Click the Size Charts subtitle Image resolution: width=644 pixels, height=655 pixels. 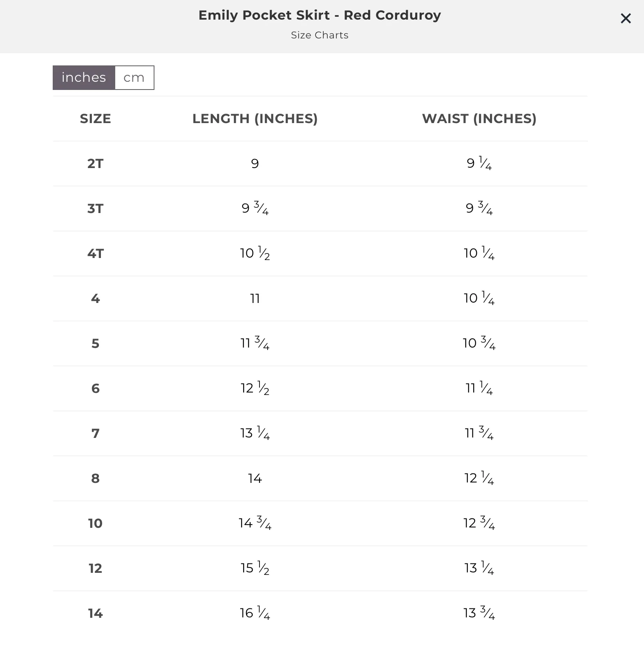coord(320,35)
